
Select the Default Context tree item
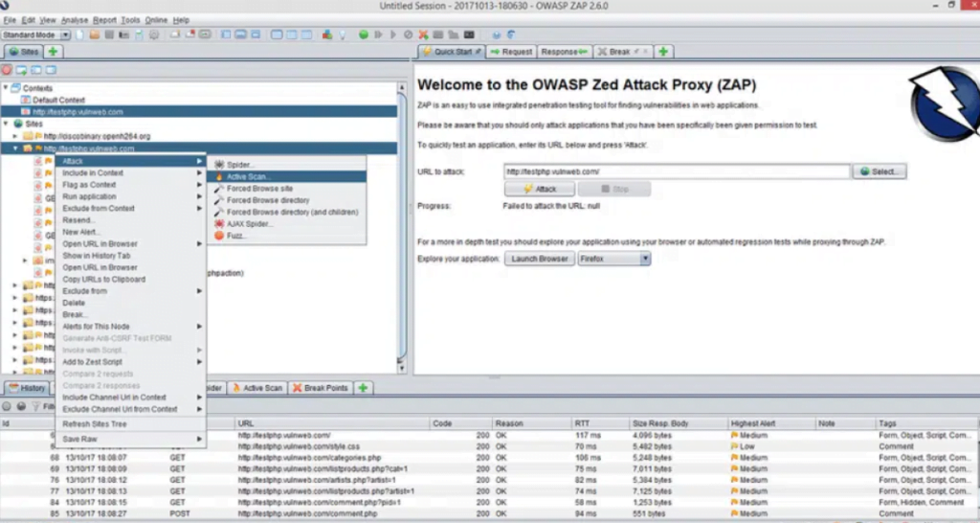point(58,100)
